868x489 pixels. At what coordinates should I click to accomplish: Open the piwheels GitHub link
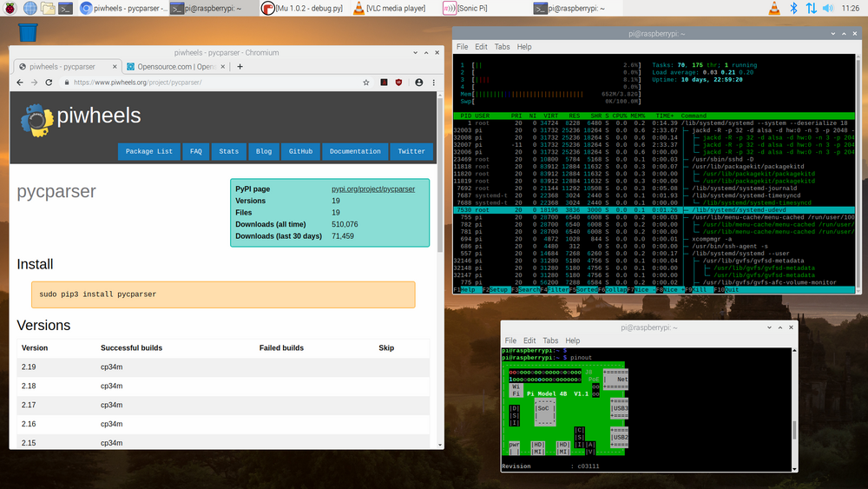click(300, 151)
